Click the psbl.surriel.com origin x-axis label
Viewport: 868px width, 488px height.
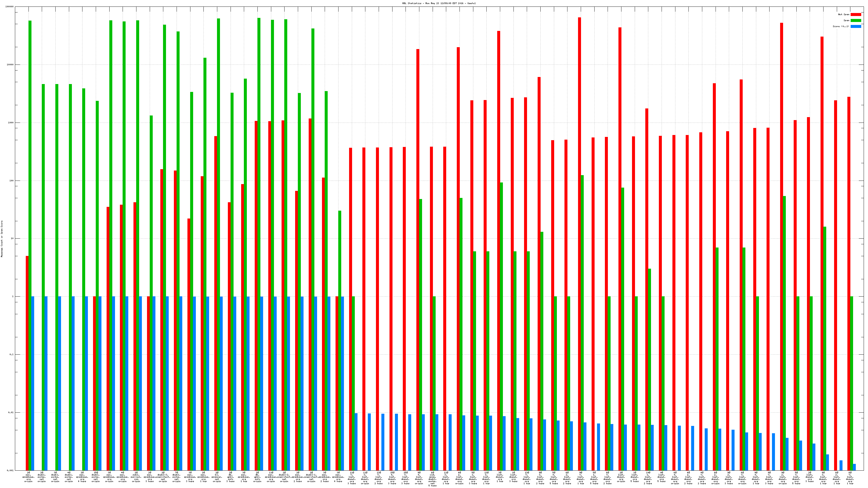[136, 477]
